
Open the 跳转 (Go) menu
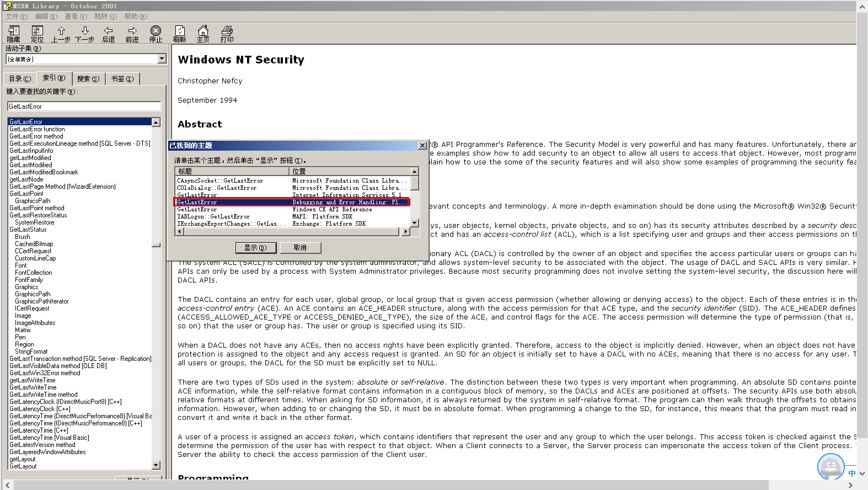coord(105,17)
